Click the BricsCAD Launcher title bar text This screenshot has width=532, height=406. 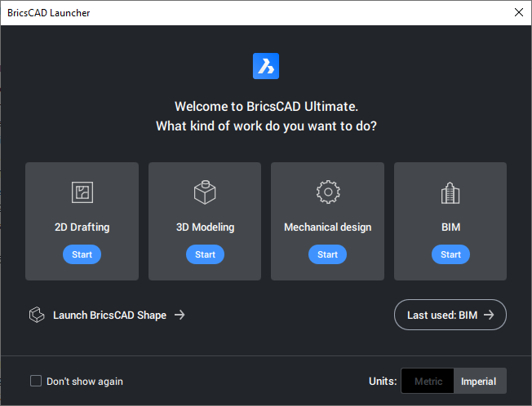(x=49, y=13)
